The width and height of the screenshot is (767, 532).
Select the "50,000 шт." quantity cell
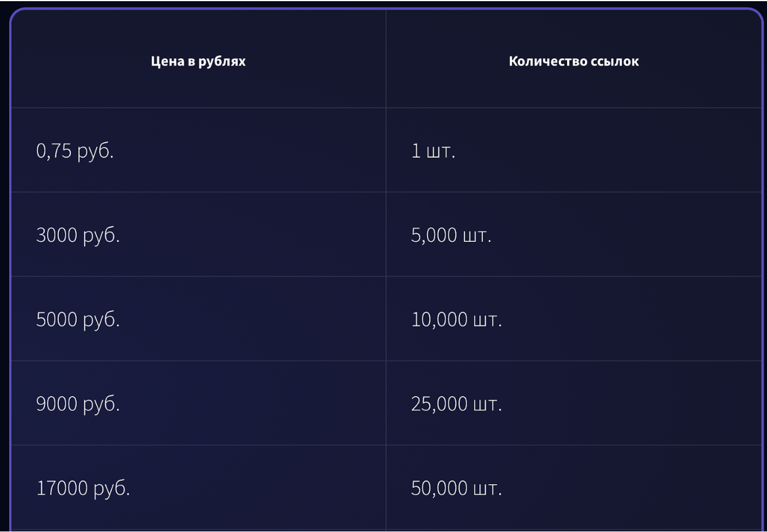[456, 488]
